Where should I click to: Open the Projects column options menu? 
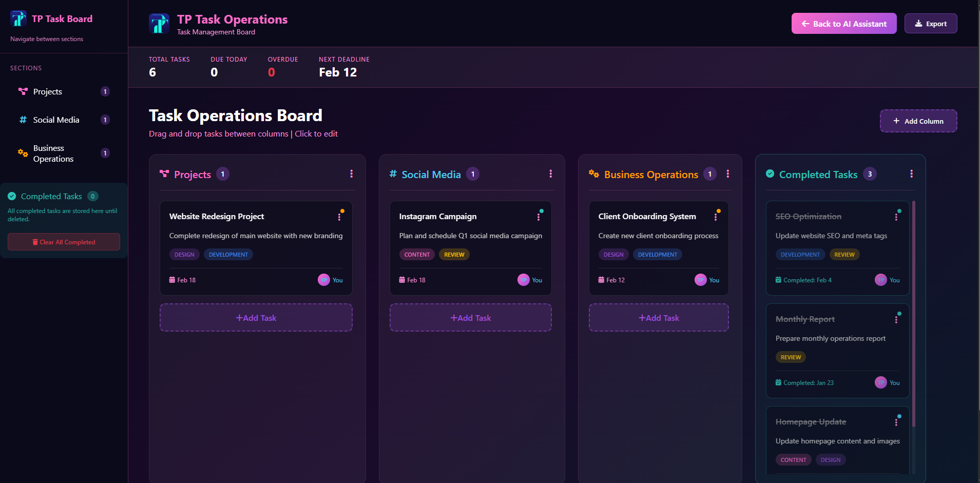coord(352,174)
